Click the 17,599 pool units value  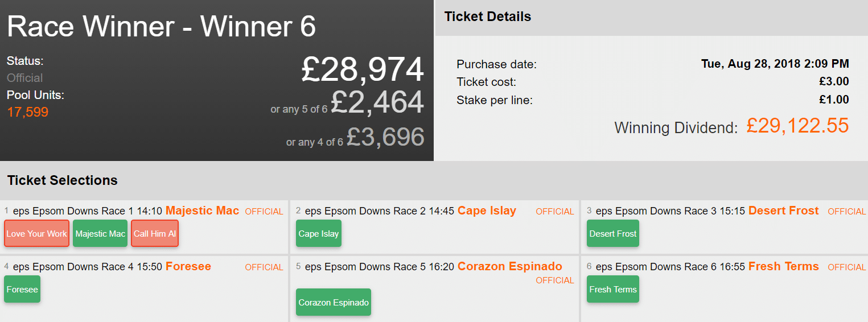(x=27, y=112)
